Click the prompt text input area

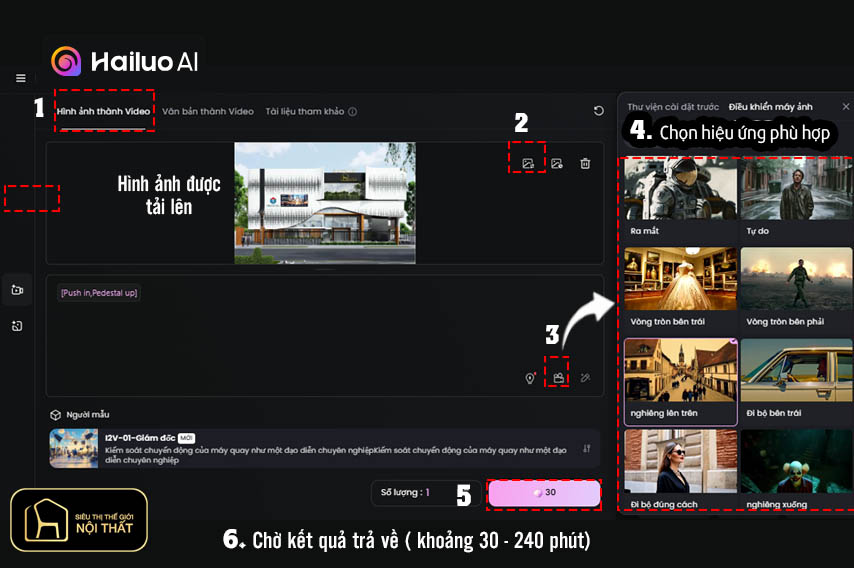pos(325,335)
